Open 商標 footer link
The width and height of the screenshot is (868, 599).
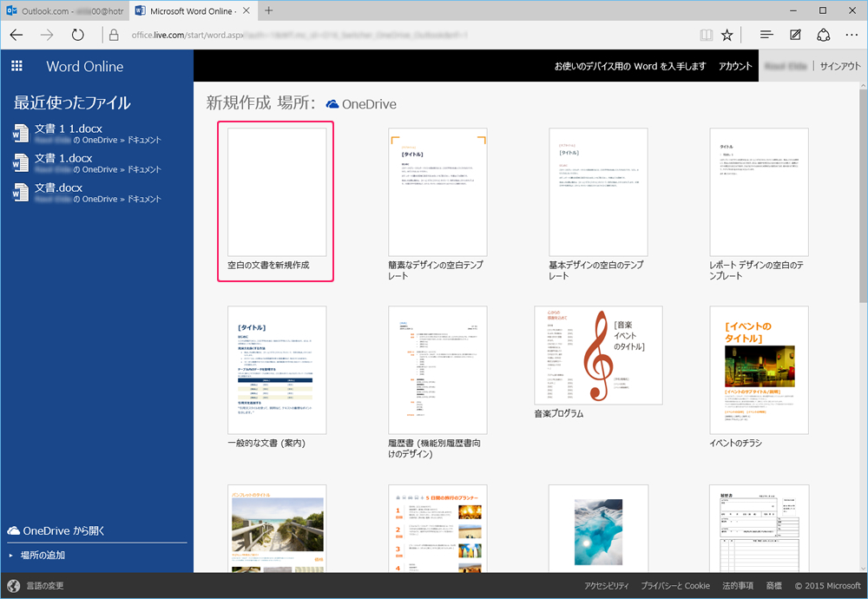tap(774, 586)
